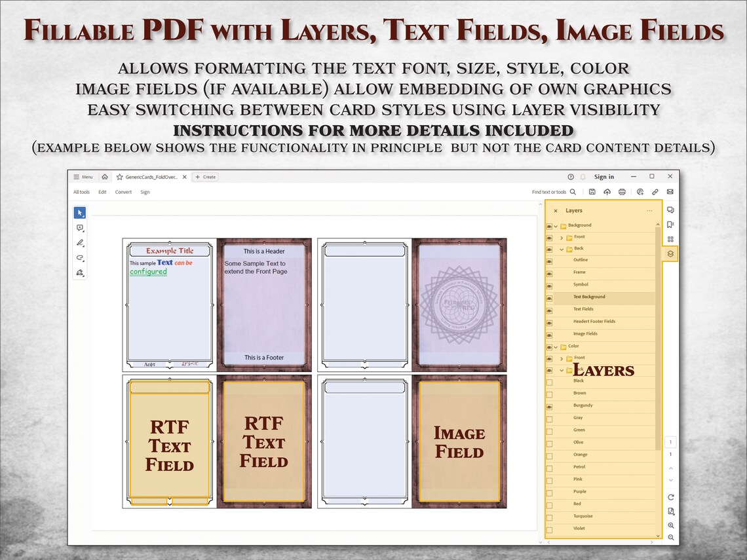This screenshot has height=560, width=747.
Task: Select the arrow selection tool
Action: (x=80, y=213)
